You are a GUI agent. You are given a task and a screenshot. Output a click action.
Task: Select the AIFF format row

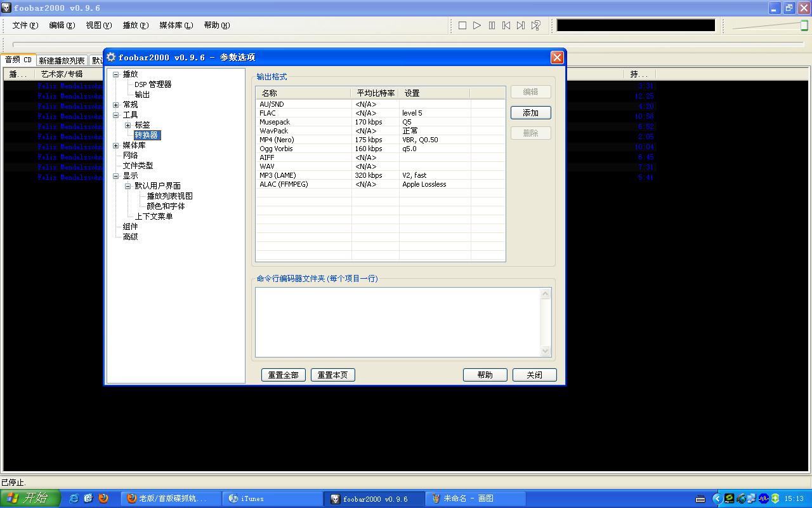(380, 157)
